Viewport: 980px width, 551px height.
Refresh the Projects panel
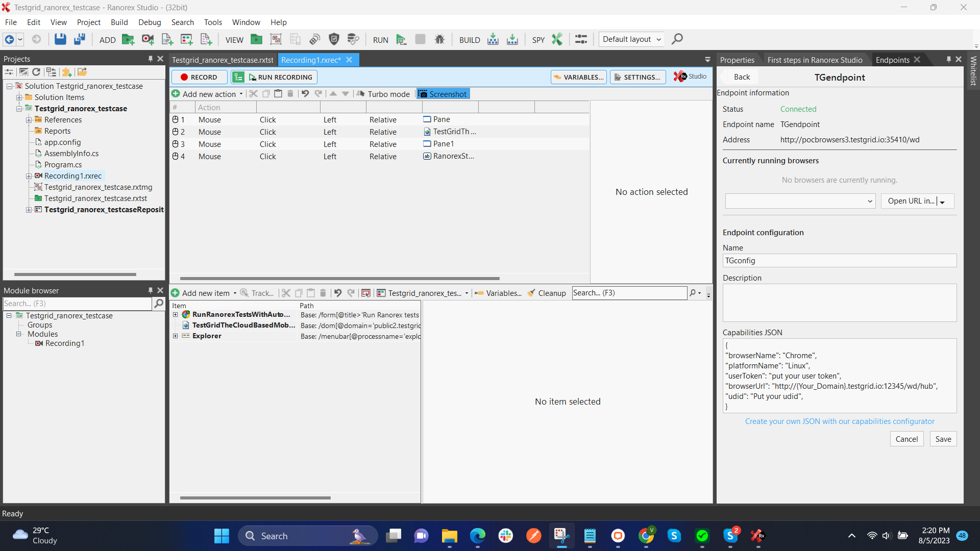36,72
